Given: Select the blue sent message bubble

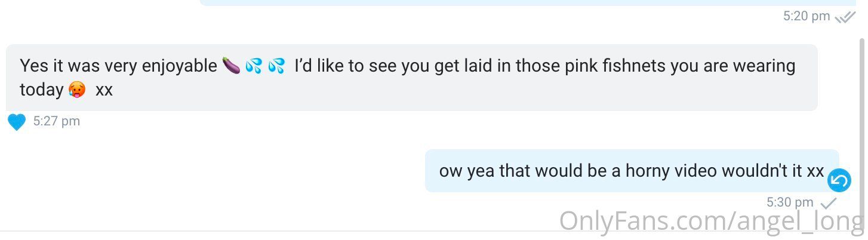Looking at the screenshot, I should click(x=632, y=171).
